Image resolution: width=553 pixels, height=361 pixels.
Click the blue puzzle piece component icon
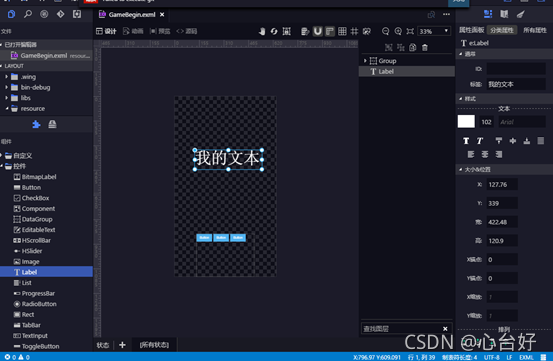[x=36, y=124]
